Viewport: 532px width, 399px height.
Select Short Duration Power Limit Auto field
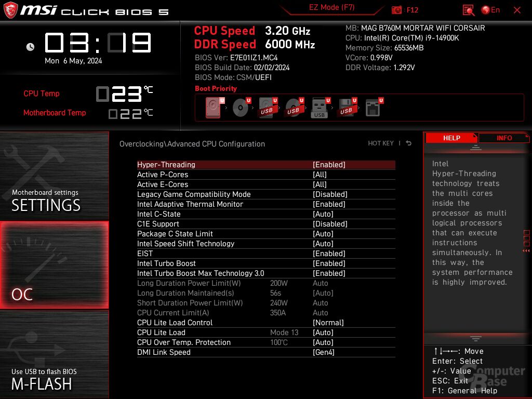320,303
